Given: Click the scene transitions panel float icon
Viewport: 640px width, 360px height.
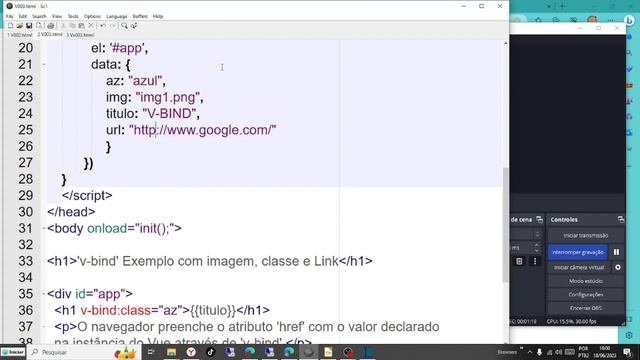Looking at the screenshot, I should (540, 220).
